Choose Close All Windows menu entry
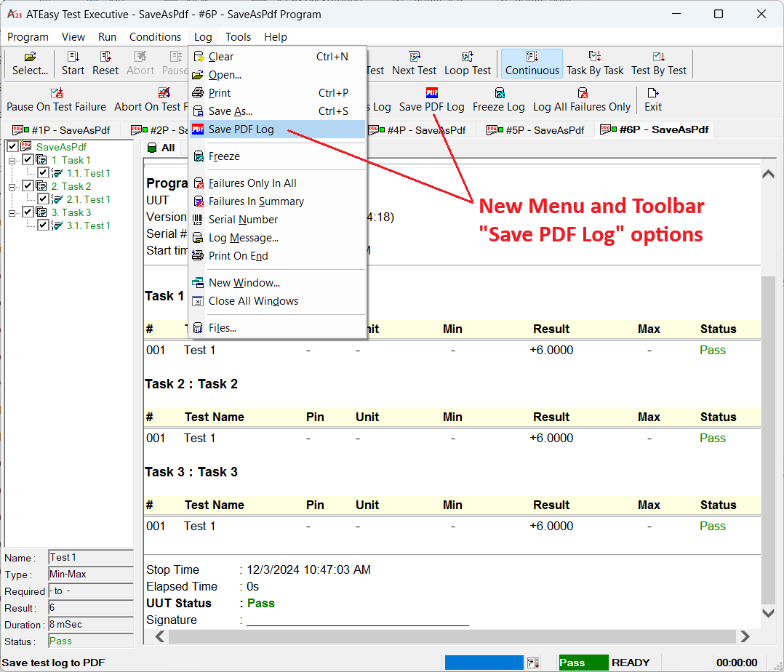Viewport: 784px width, 672px height. tap(278, 301)
